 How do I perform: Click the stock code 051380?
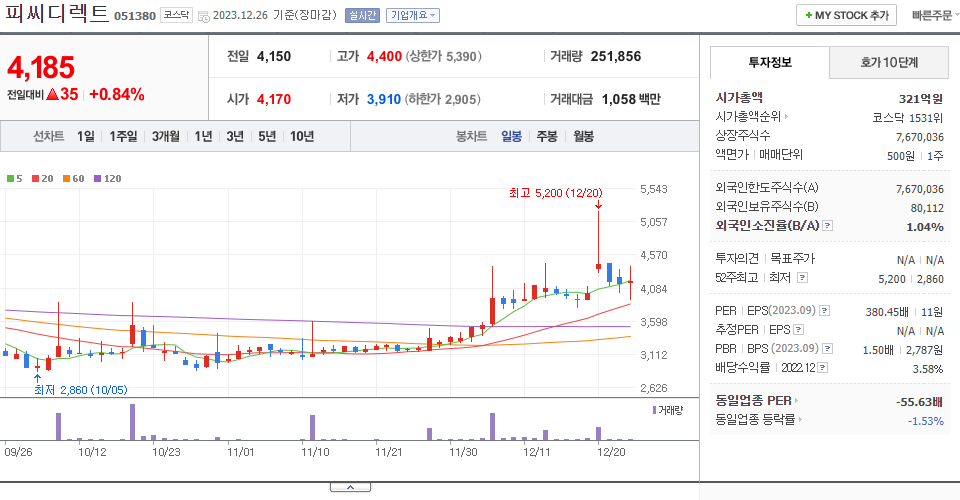[x=135, y=17]
